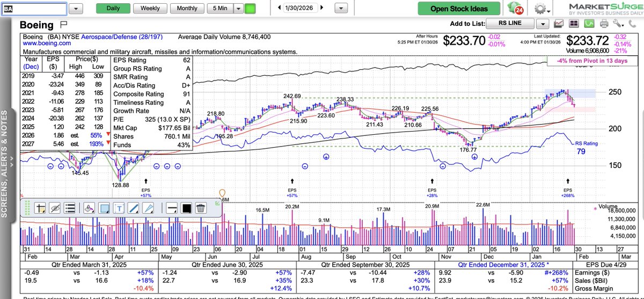Delete drawings with trash icon
Screen dimensions: 644x299
click(201, 209)
